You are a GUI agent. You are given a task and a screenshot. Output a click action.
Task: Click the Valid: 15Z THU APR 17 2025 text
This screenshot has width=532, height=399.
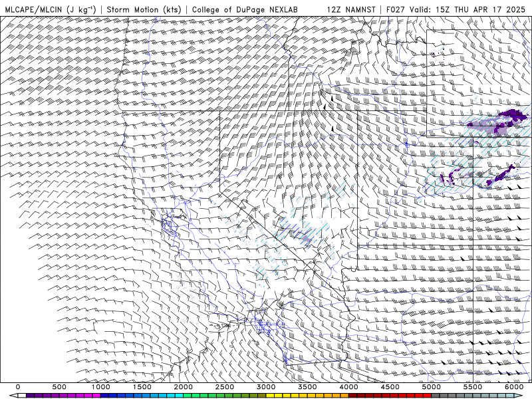[x=467, y=9]
